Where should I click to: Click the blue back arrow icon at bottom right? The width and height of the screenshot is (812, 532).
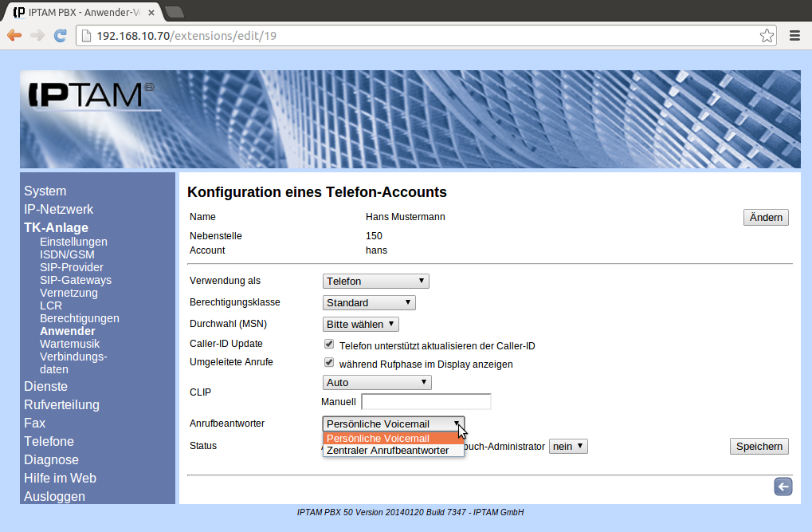(783, 487)
